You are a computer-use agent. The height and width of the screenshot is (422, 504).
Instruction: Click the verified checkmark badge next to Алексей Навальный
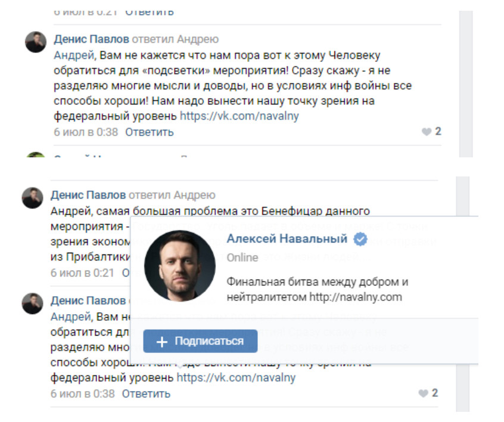tap(360, 239)
